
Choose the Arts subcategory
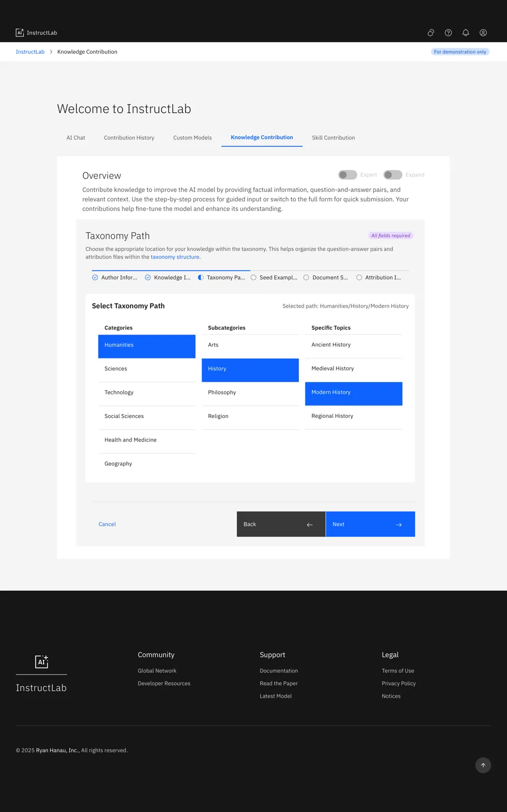pos(250,346)
